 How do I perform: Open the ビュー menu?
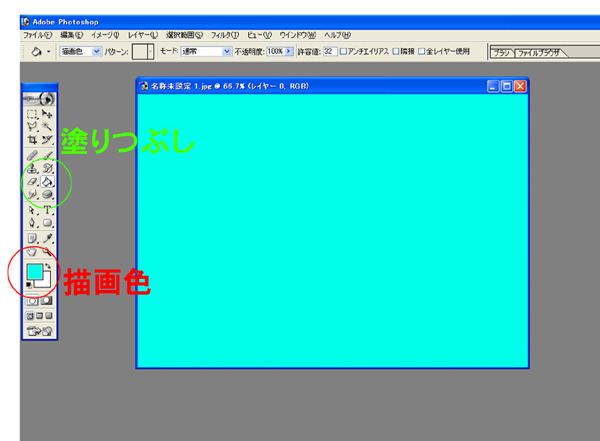pos(259,35)
